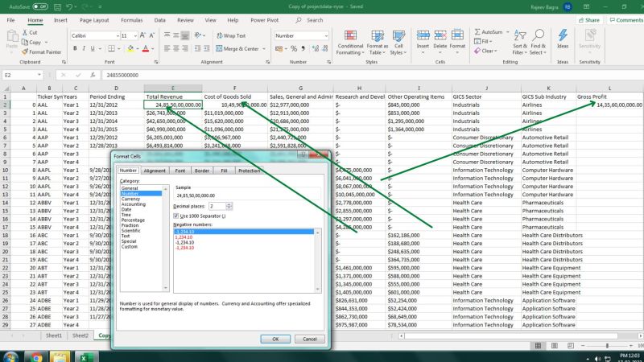Click the Share button

pyautogui.click(x=589, y=20)
